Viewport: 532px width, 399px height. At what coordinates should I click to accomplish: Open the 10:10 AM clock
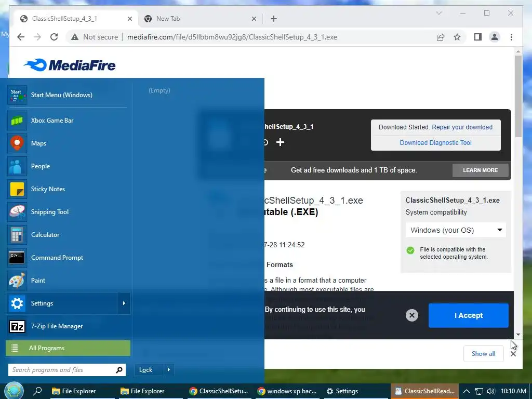(513, 391)
